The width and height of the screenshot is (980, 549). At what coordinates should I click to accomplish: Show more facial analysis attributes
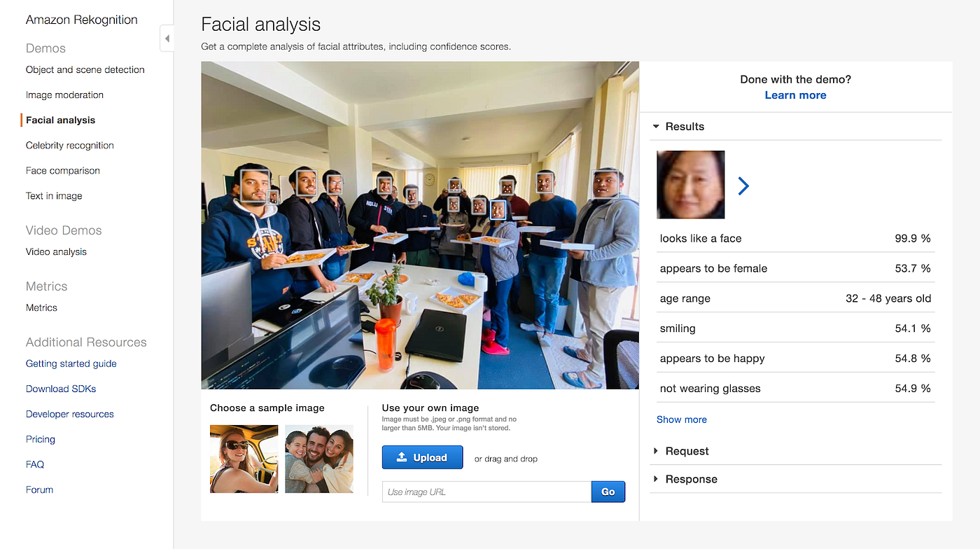point(681,419)
